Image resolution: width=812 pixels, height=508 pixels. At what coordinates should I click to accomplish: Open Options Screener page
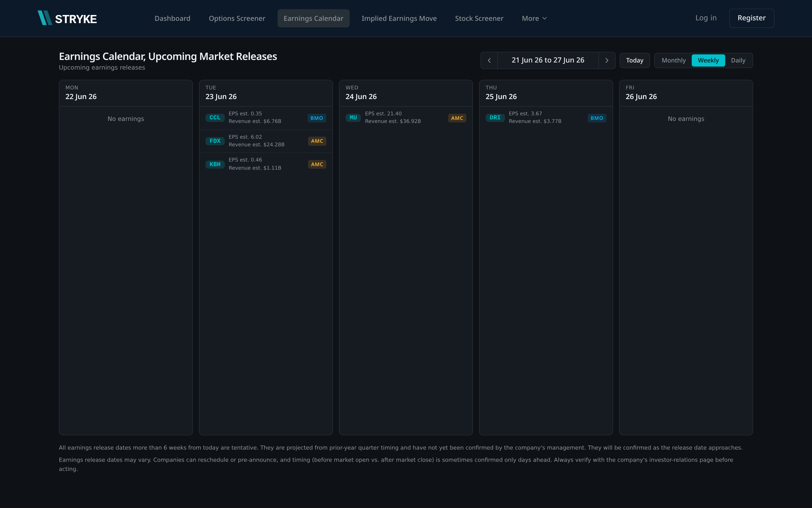coord(237,19)
